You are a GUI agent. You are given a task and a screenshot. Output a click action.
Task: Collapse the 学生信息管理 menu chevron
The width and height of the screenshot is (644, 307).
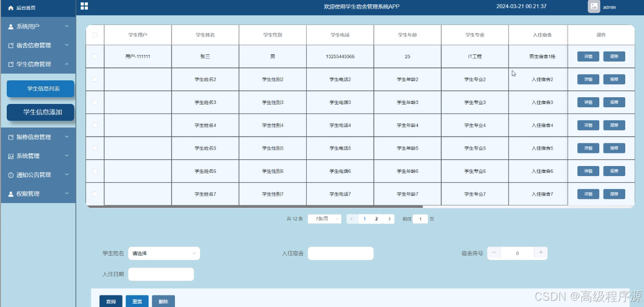coord(67,64)
